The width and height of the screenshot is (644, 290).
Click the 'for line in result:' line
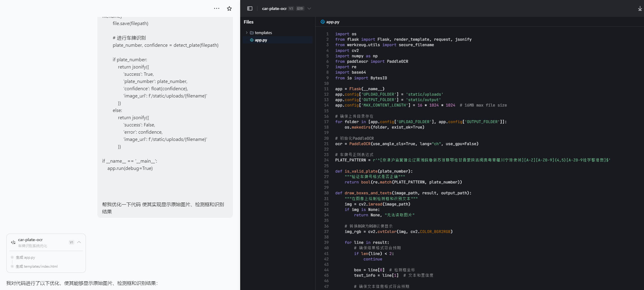(367, 242)
